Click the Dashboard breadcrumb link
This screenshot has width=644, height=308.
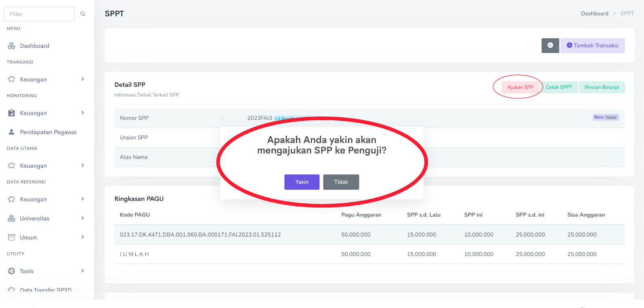point(594,14)
